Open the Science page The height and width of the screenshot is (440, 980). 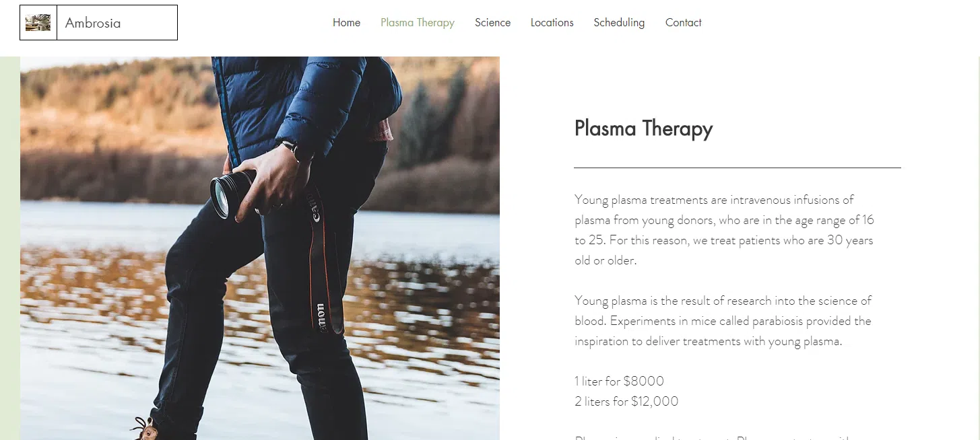point(492,23)
